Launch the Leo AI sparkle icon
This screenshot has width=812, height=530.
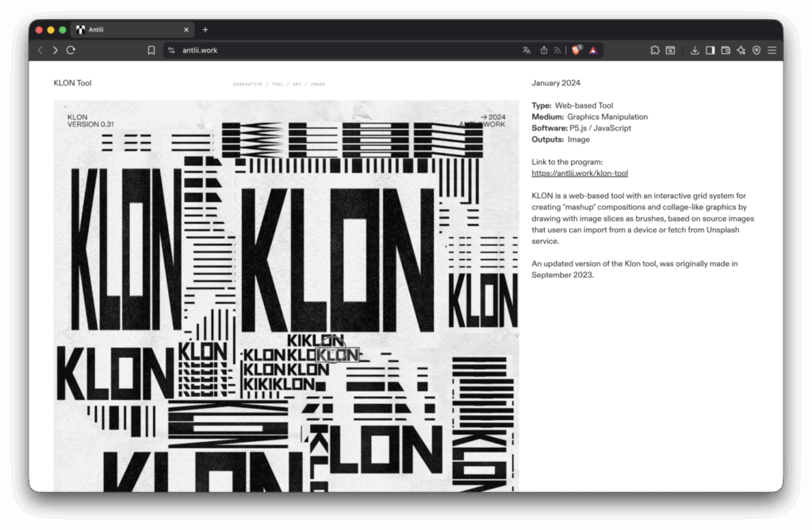point(741,50)
